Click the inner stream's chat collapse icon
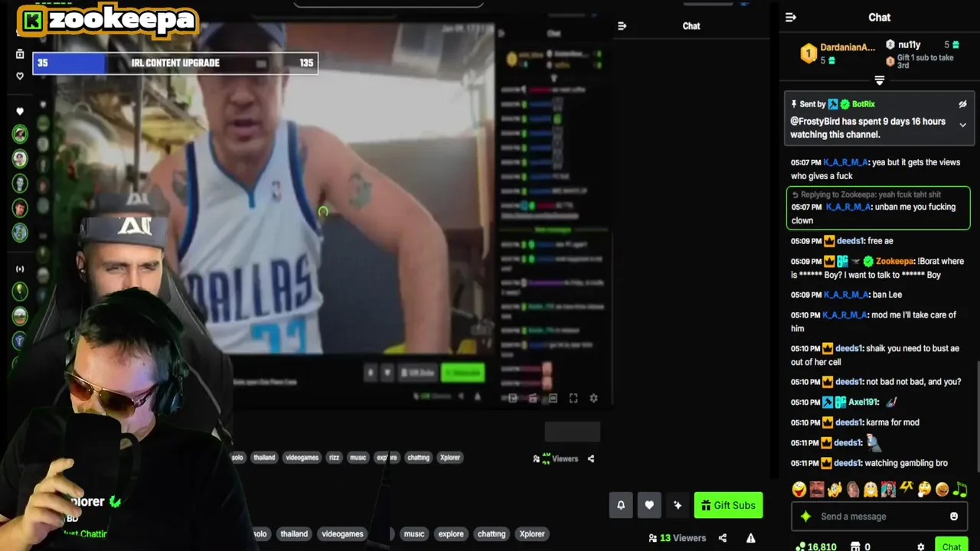The height and width of the screenshot is (551, 980). [622, 26]
